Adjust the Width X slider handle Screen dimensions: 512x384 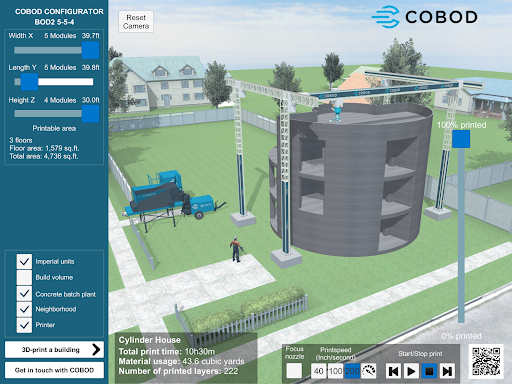pyautogui.click(x=90, y=50)
